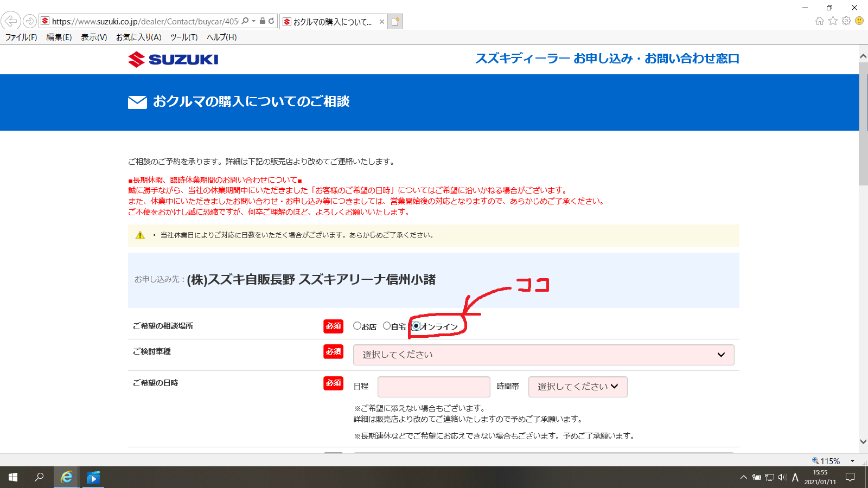Open Favorites star icon
The height and width of the screenshot is (488, 868).
pyautogui.click(x=833, y=21)
